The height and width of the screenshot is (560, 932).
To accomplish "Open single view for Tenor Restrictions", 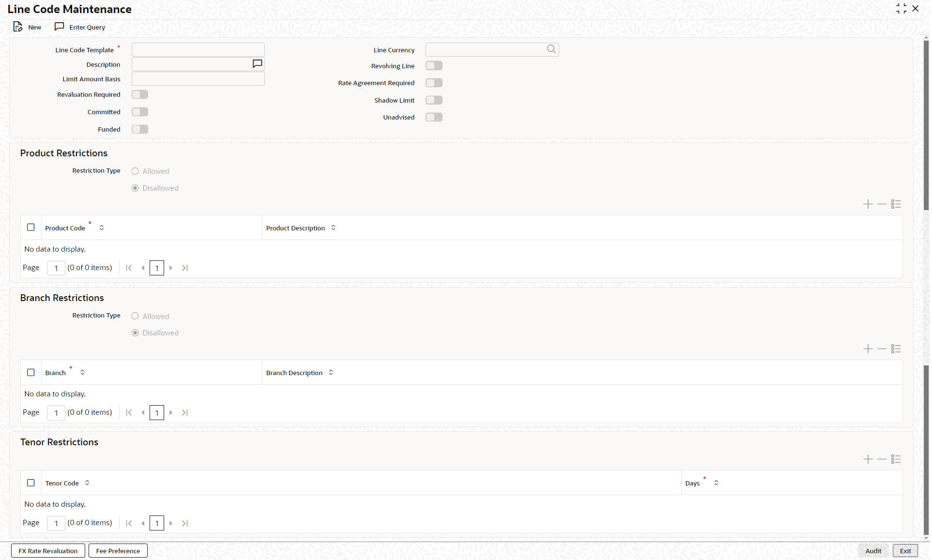I will coord(896,459).
